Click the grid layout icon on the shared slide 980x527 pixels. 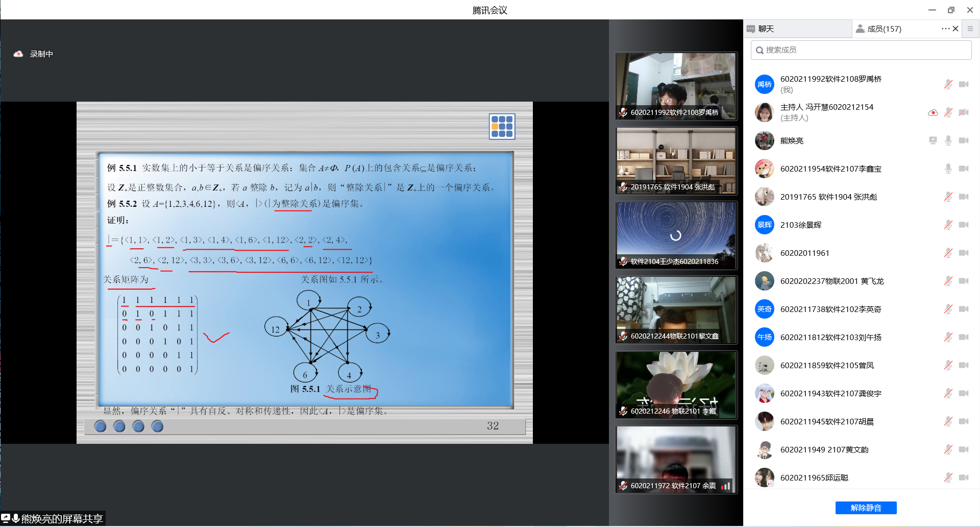point(502,126)
